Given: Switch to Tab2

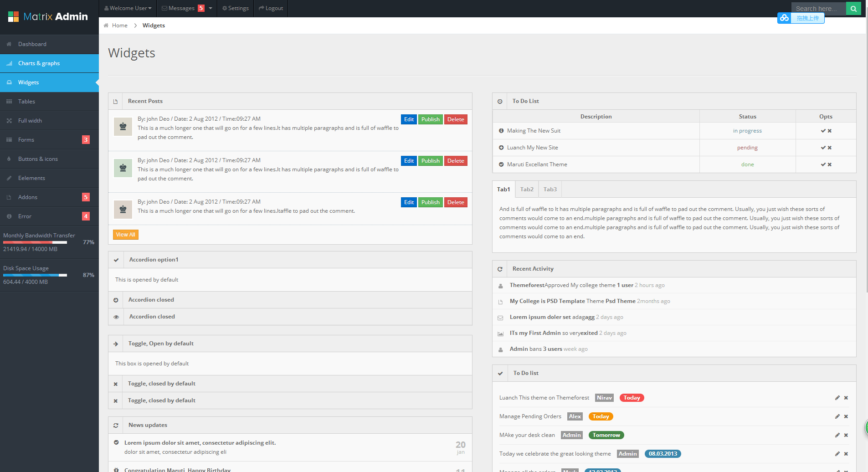Looking at the screenshot, I should 527,190.
